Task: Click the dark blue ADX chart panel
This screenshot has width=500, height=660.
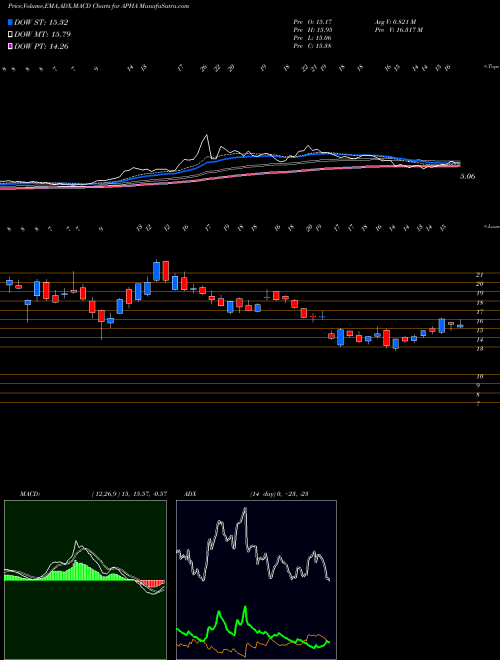Action: click(x=256, y=580)
